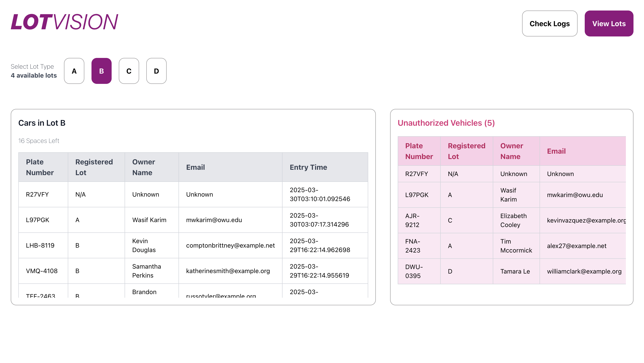Click the FNA-2423 unauthorized plate
The image size is (644, 363).
412,246
